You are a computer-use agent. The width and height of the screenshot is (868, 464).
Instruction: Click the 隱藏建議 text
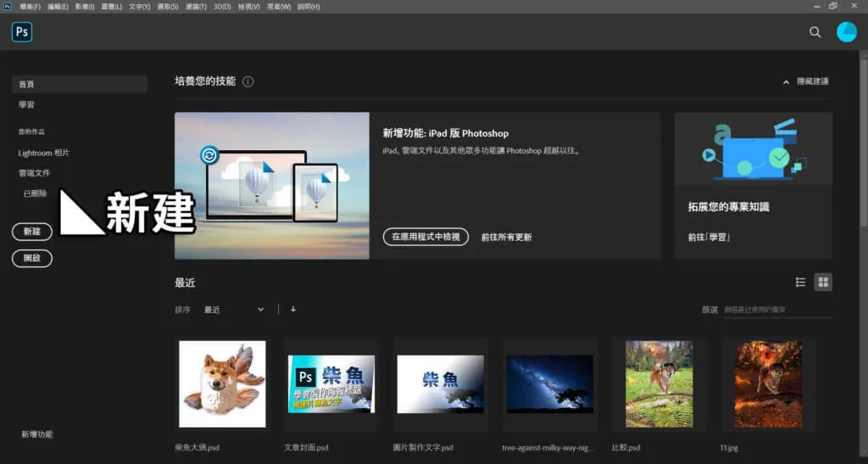coord(813,81)
